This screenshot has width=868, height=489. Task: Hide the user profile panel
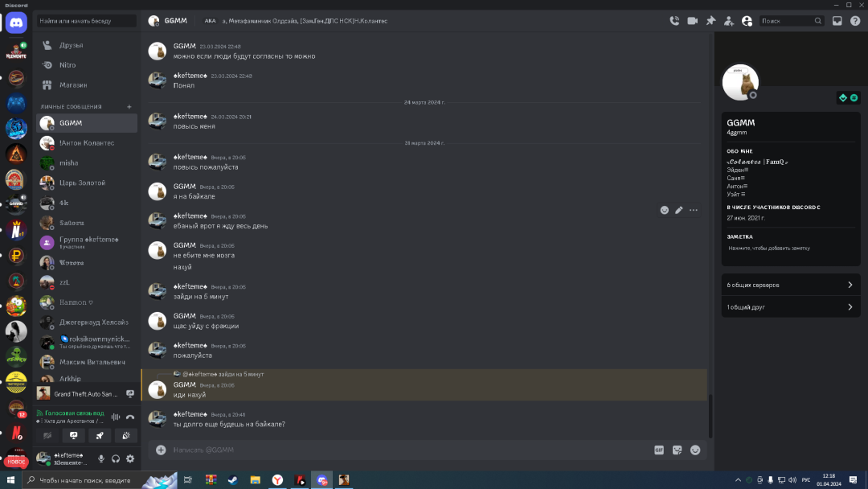pos(747,21)
